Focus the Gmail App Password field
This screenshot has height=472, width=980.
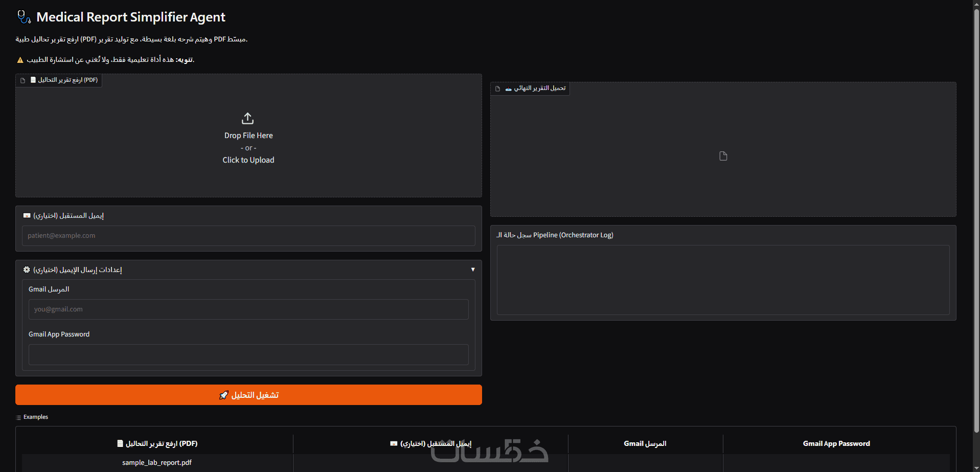248,354
